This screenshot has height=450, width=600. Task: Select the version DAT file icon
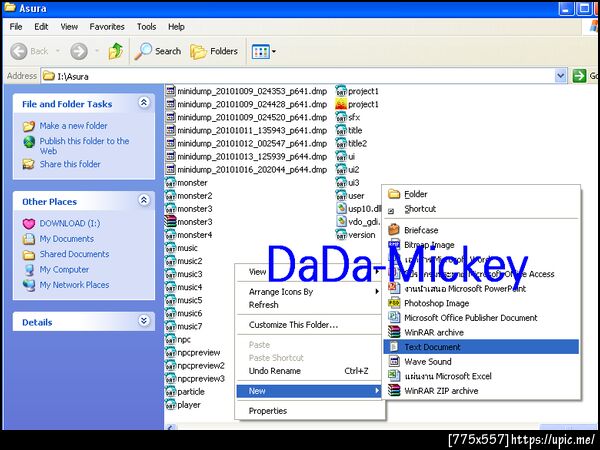point(341,235)
